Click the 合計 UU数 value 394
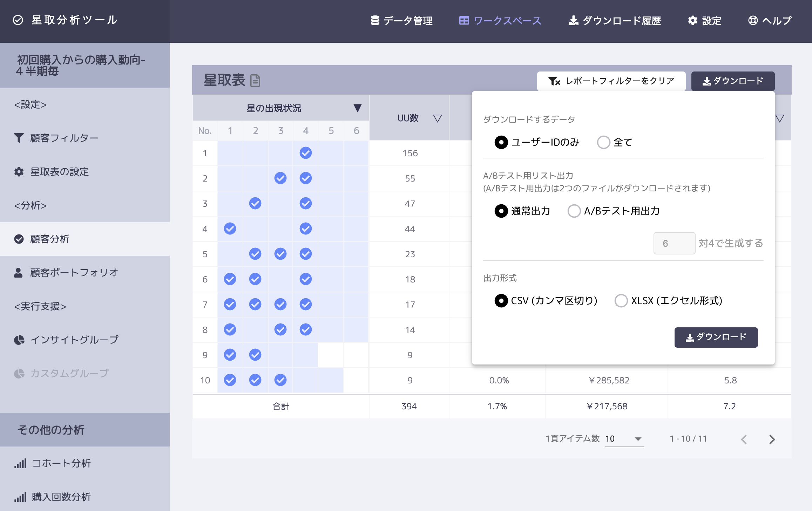This screenshot has width=812, height=511. [x=409, y=406]
